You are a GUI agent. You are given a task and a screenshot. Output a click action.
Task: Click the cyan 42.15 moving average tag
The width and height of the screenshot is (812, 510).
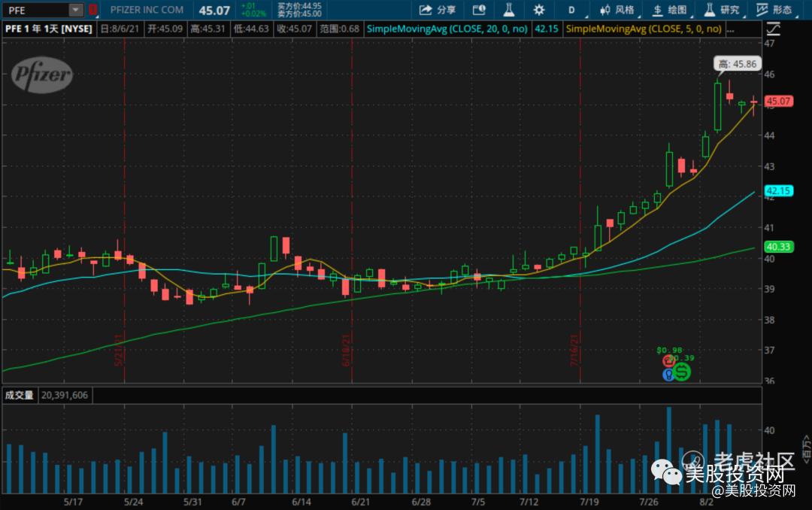coord(778,191)
